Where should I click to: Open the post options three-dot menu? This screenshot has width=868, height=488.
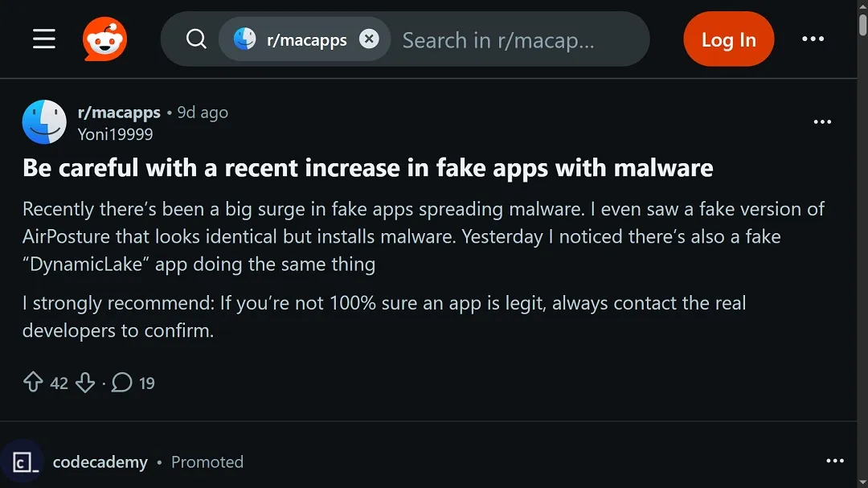pyautogui.click(x=822, y=121)
